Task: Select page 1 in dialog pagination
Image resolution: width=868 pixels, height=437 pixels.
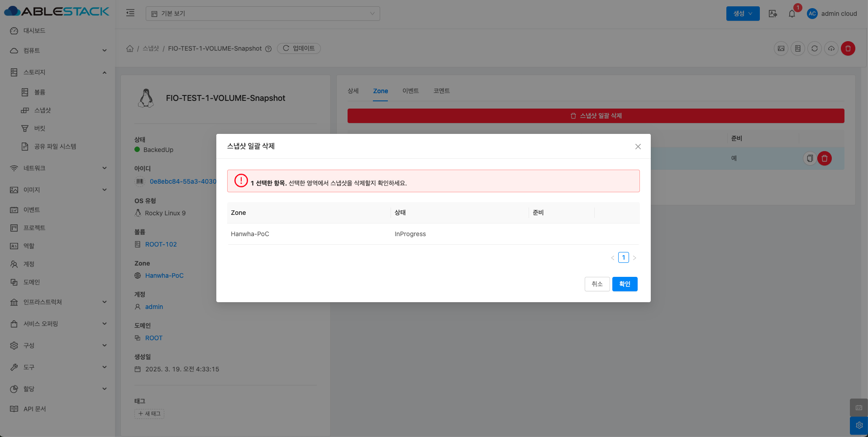Action: click(623, 257)
